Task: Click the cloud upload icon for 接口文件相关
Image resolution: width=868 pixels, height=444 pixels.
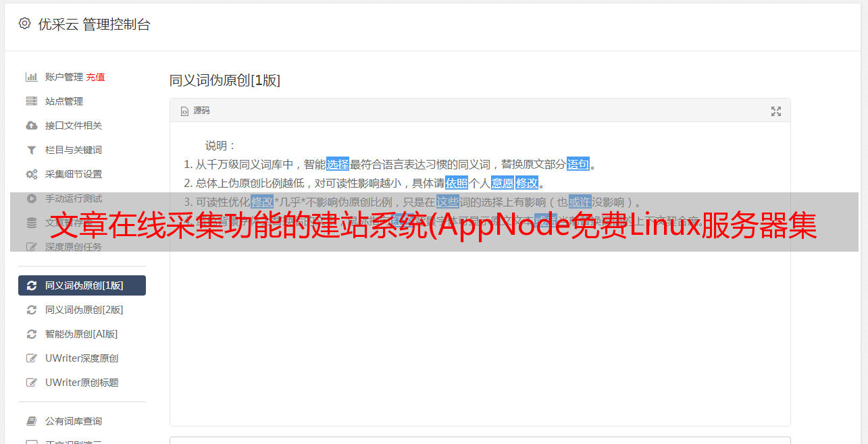Action: (x=31, y=126)
